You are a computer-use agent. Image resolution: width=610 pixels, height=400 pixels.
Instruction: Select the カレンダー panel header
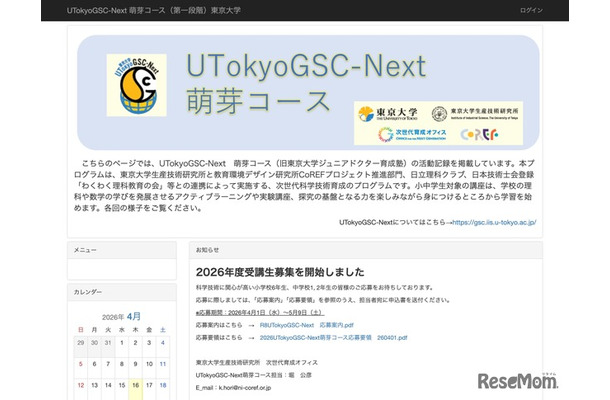122,292
